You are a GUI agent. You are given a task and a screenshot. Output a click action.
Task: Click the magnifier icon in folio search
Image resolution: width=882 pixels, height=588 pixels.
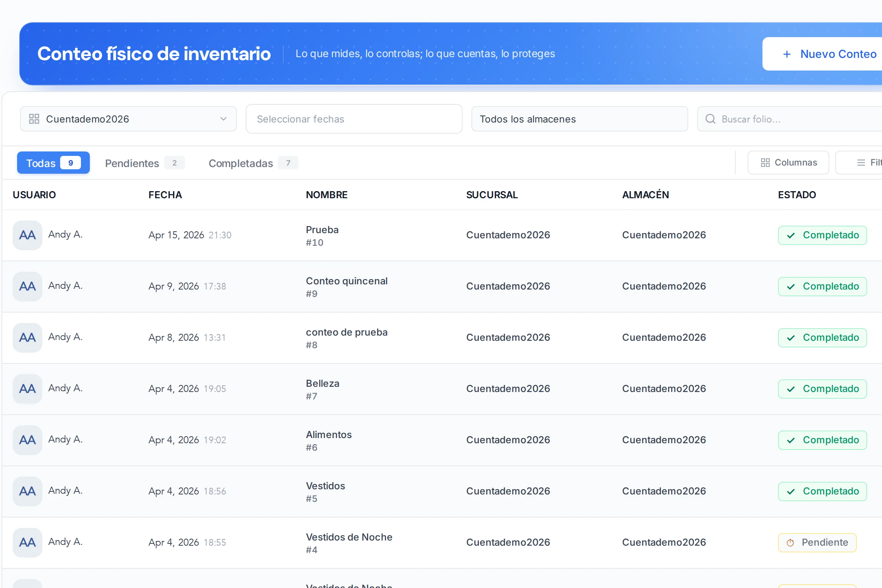710,119
